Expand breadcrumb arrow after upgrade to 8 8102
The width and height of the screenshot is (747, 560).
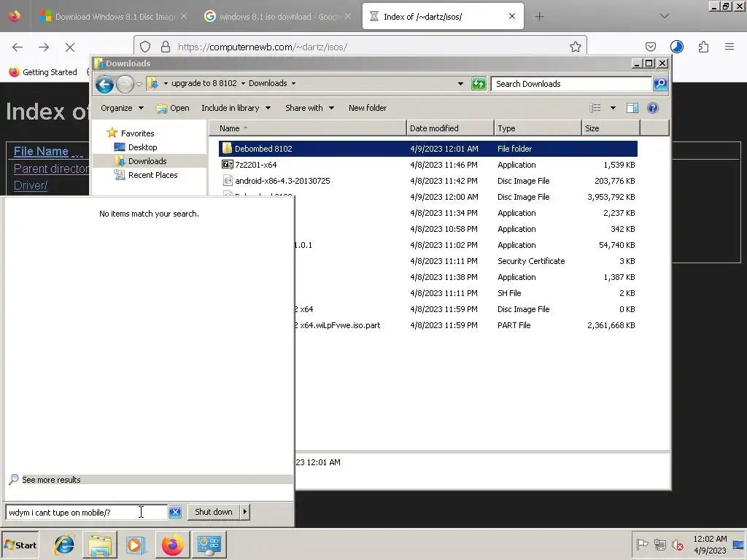click(243, 83)
